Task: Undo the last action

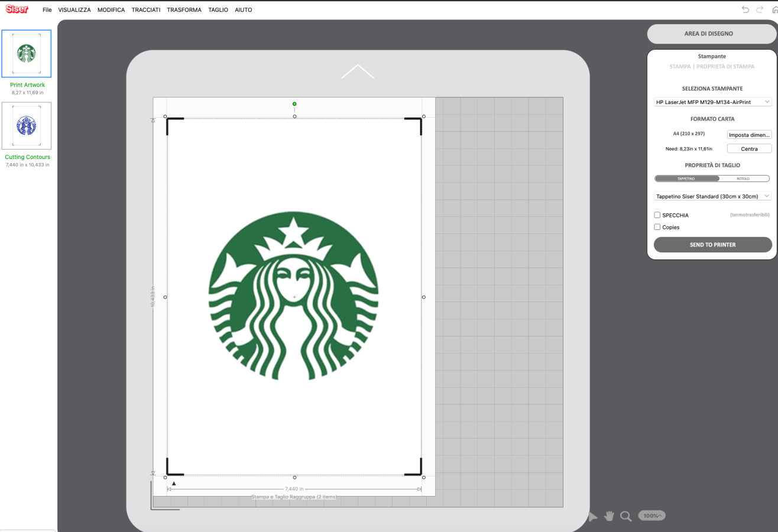Action: tap(745, 9)
